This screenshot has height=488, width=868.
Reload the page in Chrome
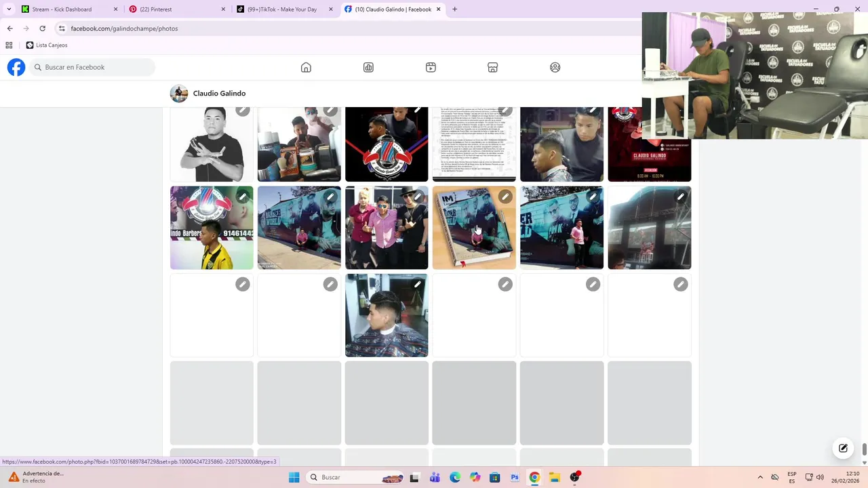42,28
